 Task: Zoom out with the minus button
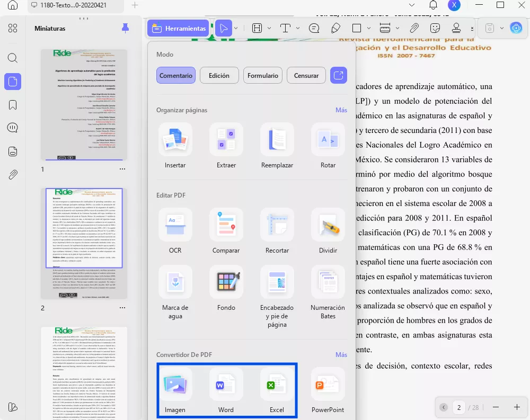click(496, 407)
